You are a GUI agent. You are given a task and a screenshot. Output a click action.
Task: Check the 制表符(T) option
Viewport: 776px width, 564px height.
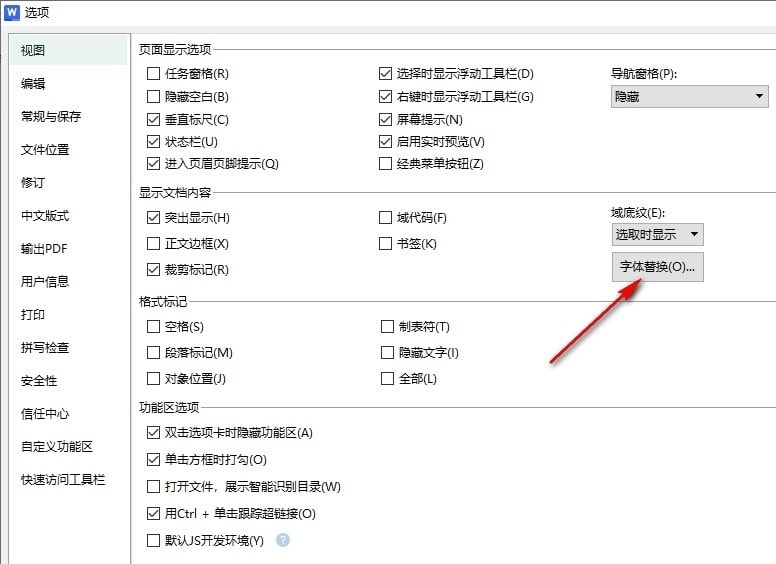pyautogui.click(x=387, y=327)
